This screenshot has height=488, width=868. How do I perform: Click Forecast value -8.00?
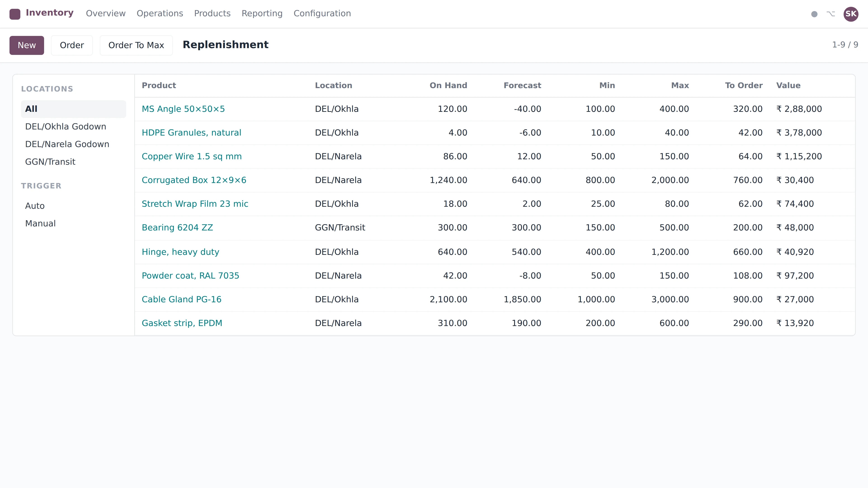530,276
